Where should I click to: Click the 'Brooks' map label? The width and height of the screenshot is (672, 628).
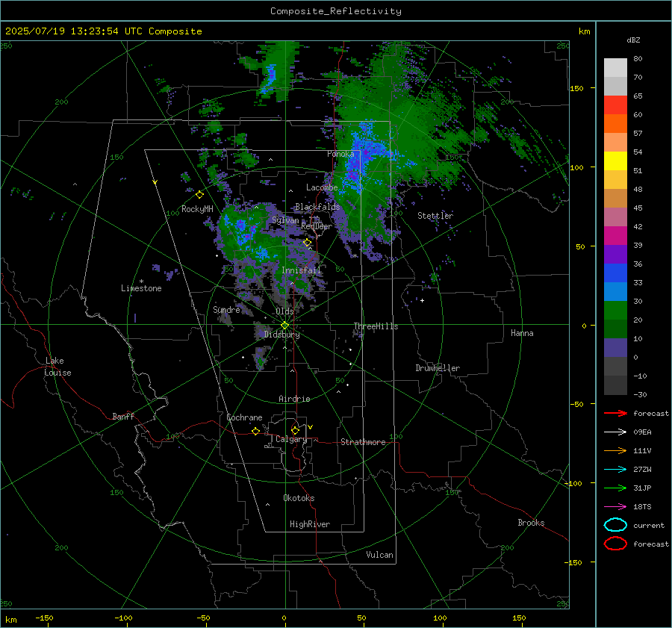[x=531, y=523]
